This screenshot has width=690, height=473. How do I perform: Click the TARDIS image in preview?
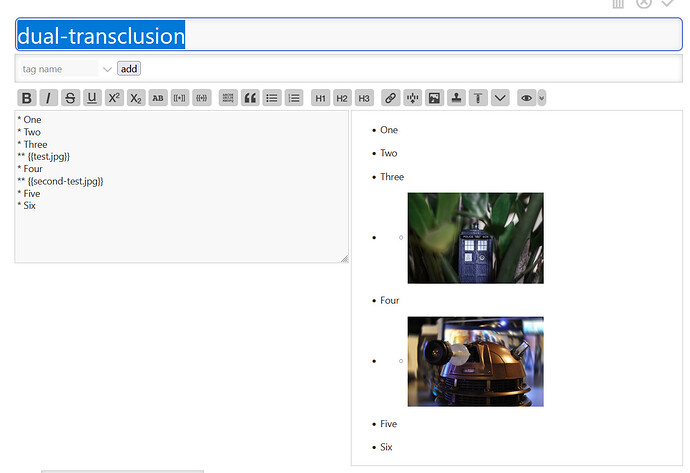tap(476, 238)
